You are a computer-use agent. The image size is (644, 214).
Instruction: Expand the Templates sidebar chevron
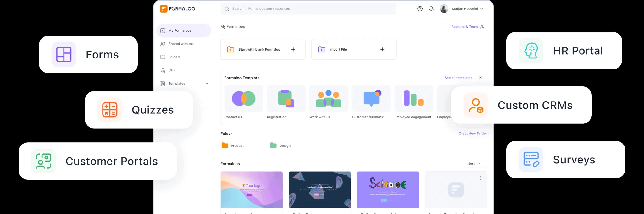[207, 84]
